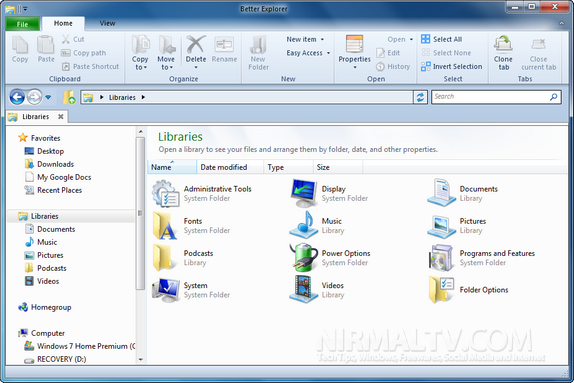
Task: Select the System folder icon
Action: pyautogui.click(x=165, y=290)
